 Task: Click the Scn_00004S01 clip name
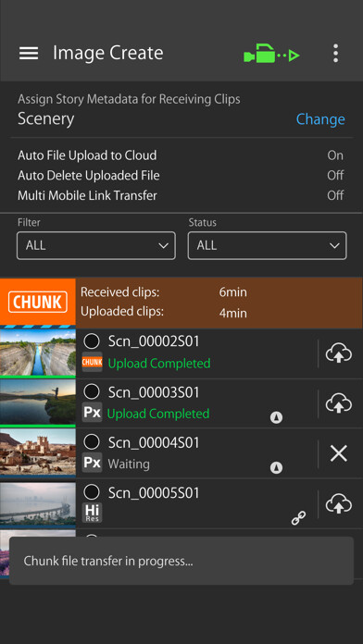(x=154, y=442)
